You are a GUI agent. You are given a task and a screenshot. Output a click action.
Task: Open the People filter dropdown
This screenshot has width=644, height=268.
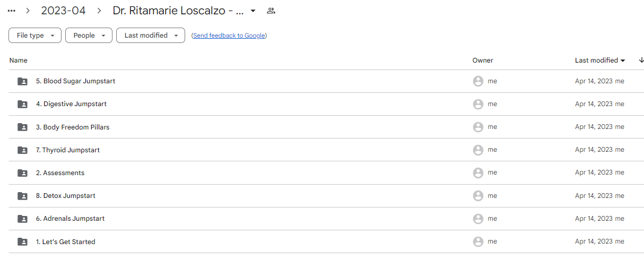coord(89,36)
